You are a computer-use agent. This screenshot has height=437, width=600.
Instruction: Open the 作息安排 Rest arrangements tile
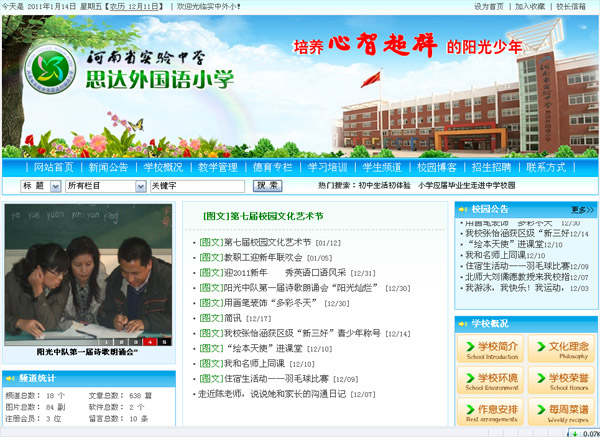tap(491, 412)
